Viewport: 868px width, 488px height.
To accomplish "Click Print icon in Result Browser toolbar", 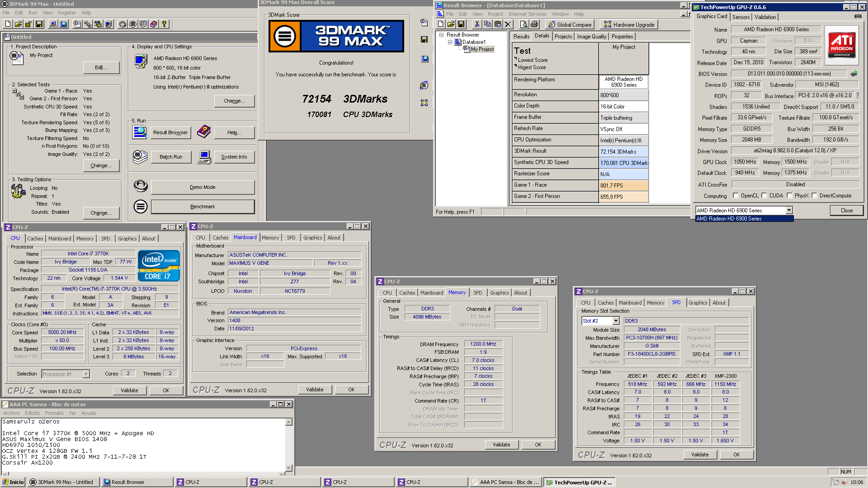I will [x=534, y=24].
